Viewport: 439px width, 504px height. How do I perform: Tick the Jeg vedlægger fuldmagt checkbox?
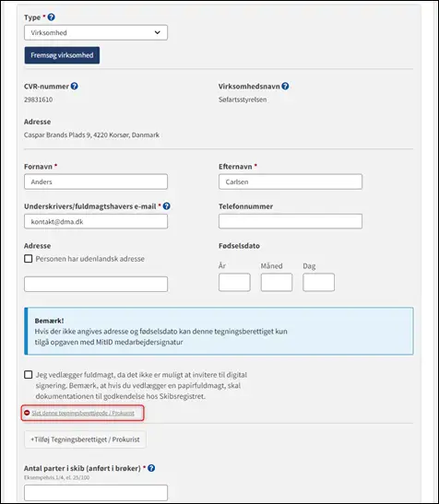coord(29,375)
